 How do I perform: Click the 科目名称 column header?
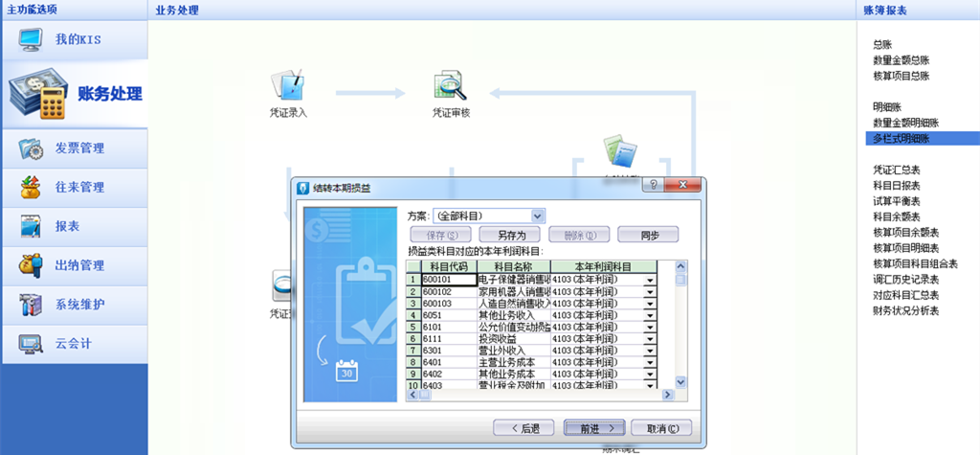pos(514,267)
